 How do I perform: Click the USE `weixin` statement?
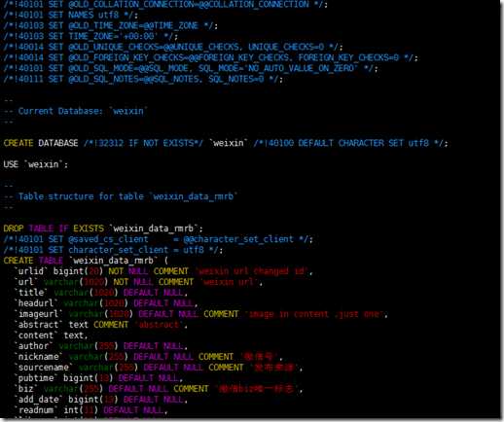coord(36,164)
